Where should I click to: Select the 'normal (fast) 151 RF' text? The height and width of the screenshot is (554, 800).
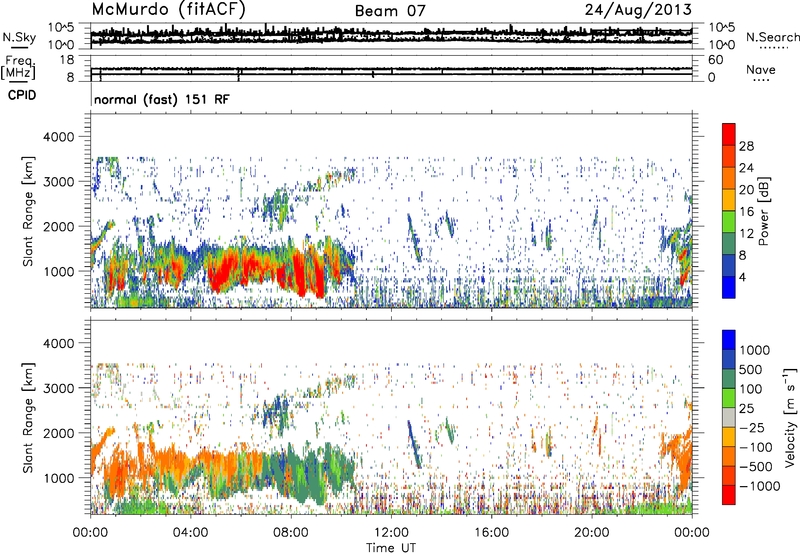point(162,99)
